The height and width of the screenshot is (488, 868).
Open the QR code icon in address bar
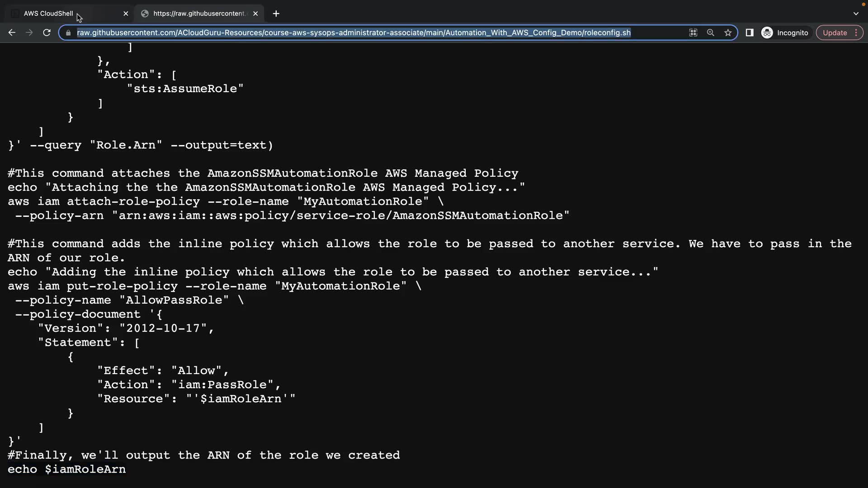pyautogui.click(x=693, y=33)
